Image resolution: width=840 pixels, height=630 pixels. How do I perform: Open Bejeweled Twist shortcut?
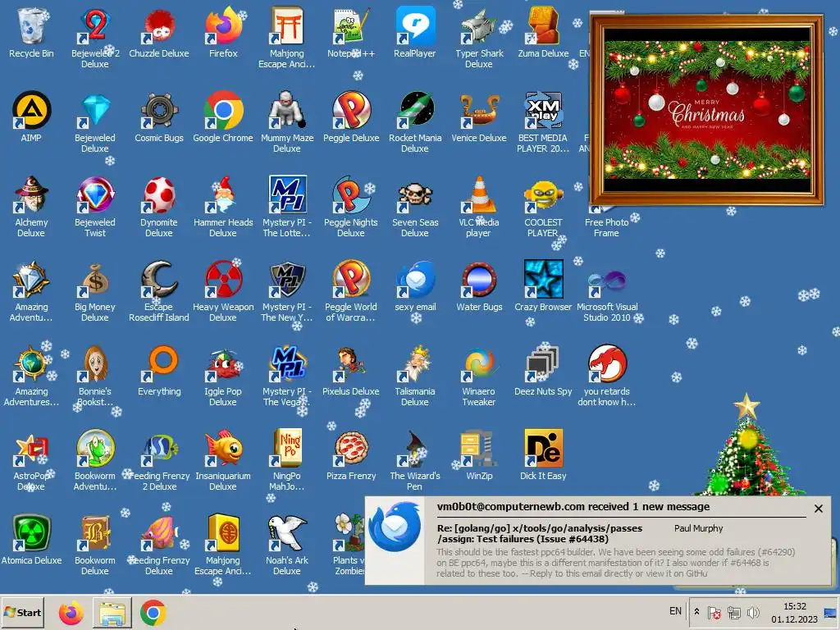click(x=95, y=206)
